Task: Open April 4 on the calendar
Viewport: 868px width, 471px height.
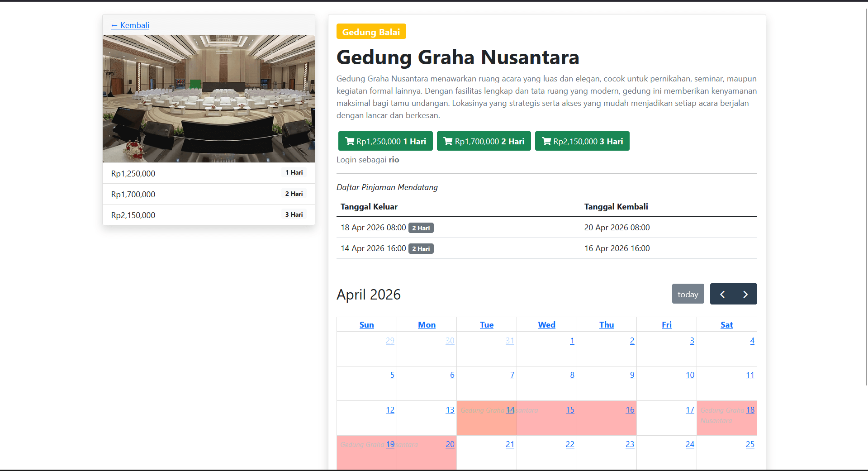Action: coord(752,341)
